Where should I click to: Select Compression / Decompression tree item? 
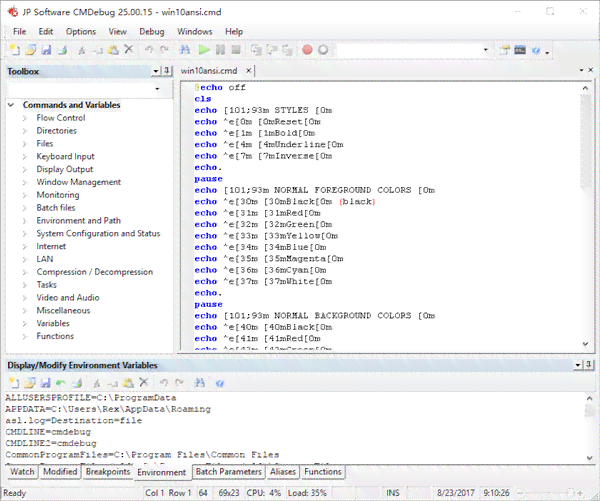[x=95, y=272]
